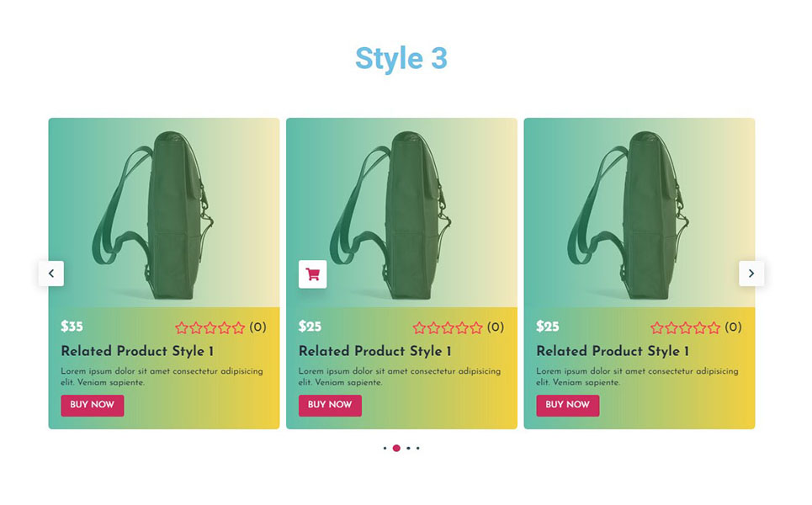
Task: Jump to third carousel pagination dot
Action: [409, 448]
